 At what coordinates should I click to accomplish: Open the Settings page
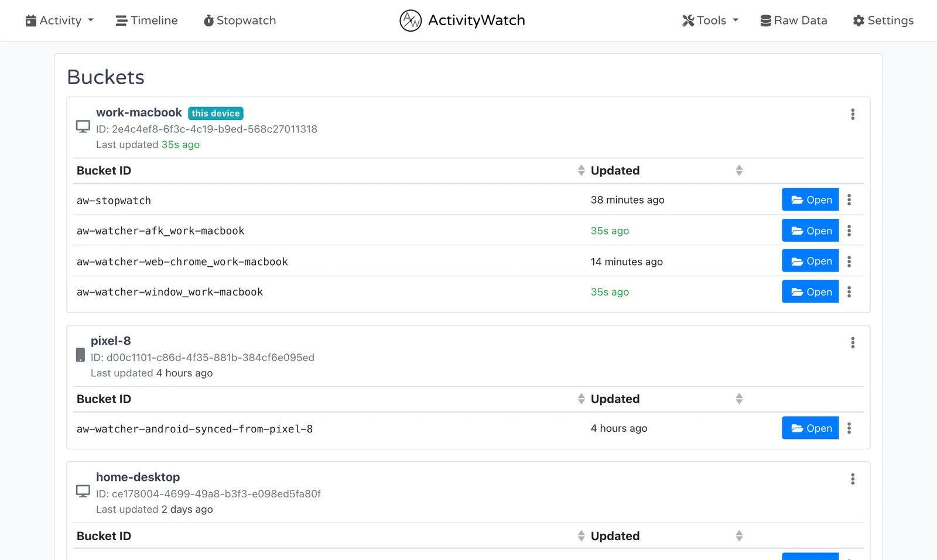pyautogui.click(x=883, y=20)
